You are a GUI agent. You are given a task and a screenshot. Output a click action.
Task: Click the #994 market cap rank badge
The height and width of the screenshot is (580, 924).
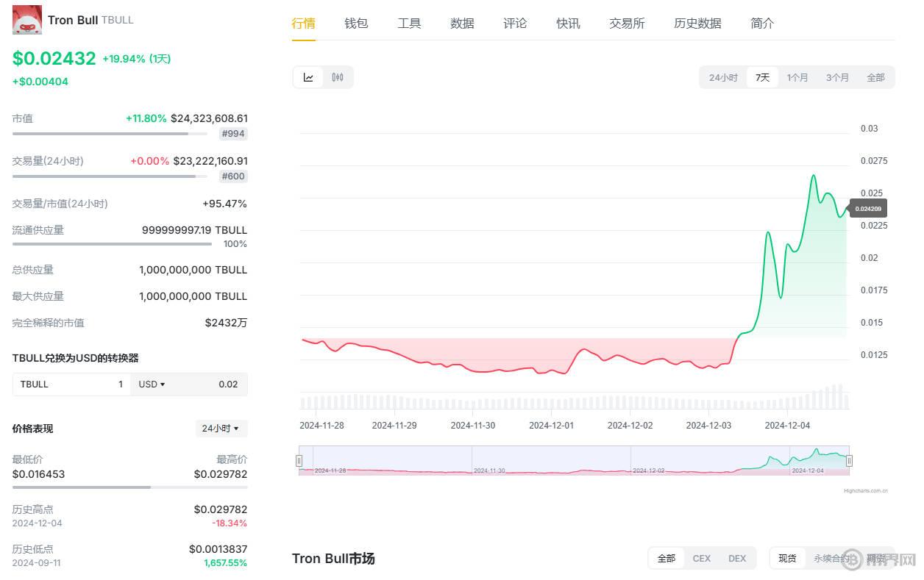[233, 134]
